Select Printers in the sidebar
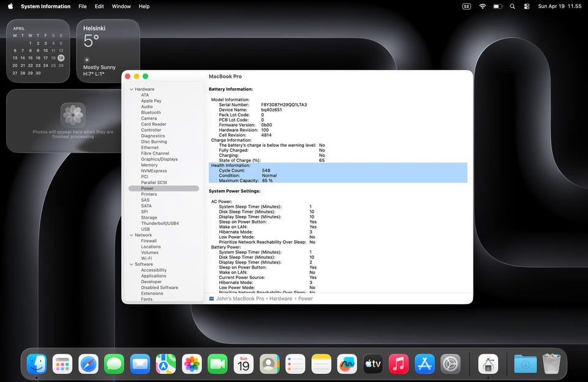The height and width of the screenshot is (382, 588). click(x=149, y=194)
